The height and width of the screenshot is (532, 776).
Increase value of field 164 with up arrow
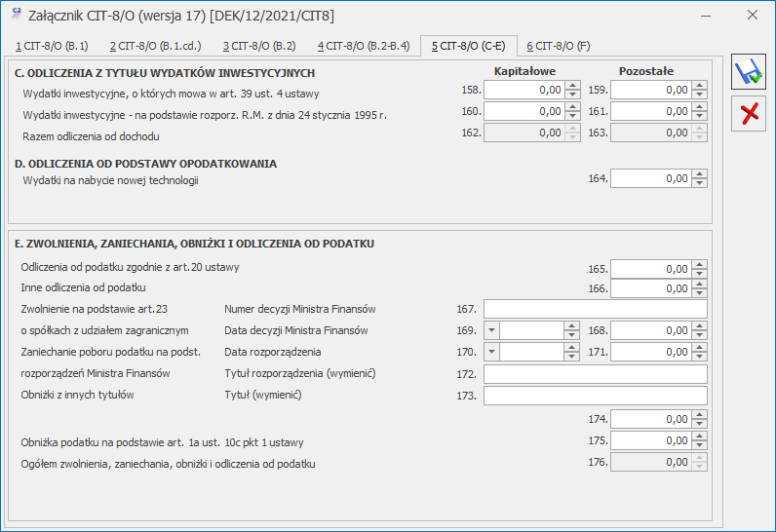click(699, 174)
